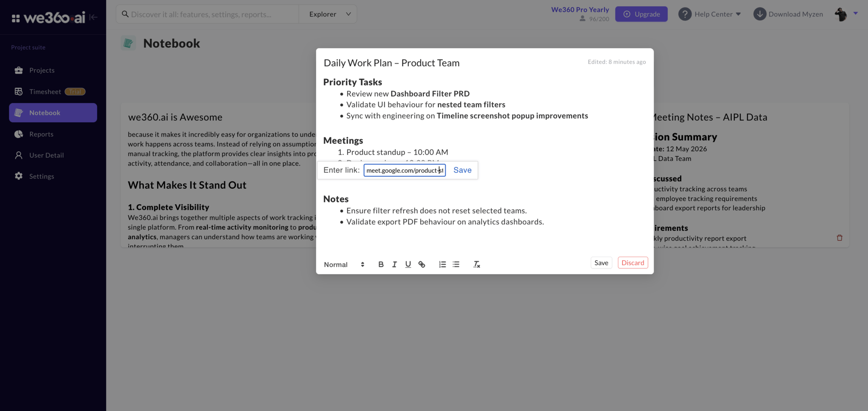Click the link URL input field
Image resolution: width=868 pixels, height=411 pixels.
coord(404,170)
